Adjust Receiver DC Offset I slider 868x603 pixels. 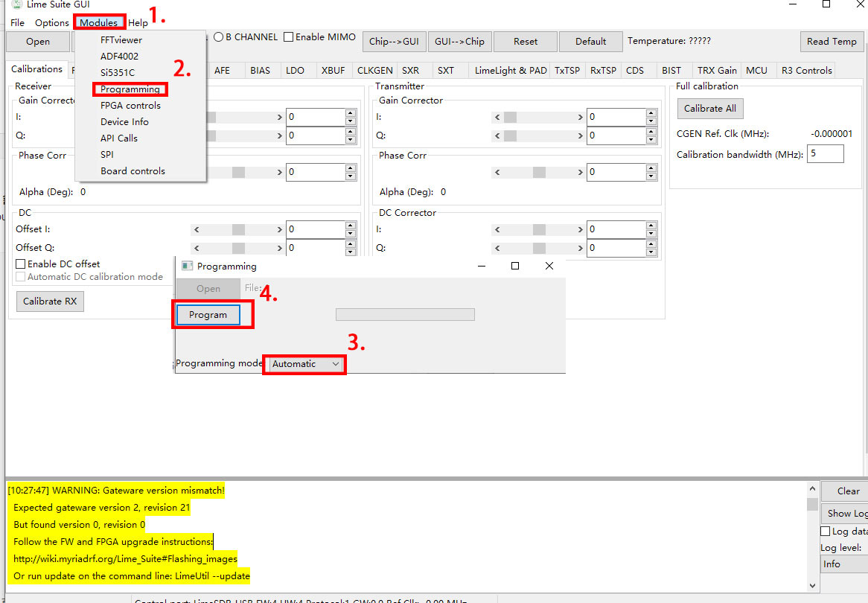tap(238, 229)
